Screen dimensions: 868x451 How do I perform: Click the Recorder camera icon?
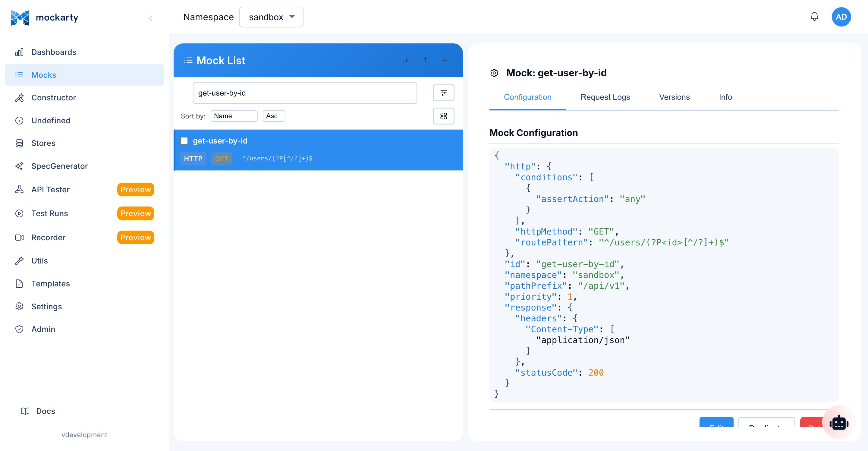click(x=19, y=237)
